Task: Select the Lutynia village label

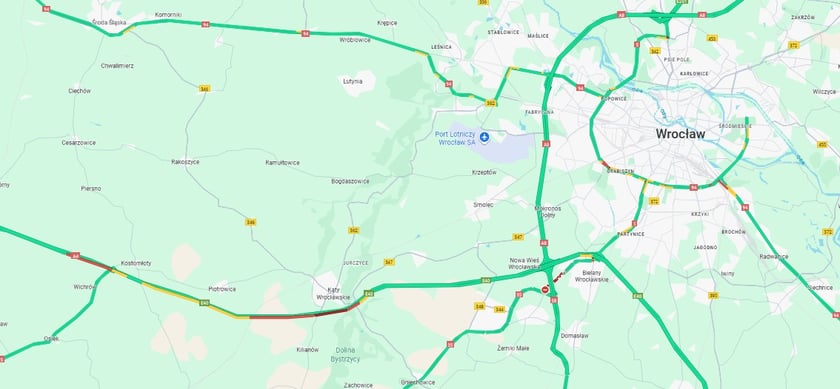Action: (x=353, y=81)
